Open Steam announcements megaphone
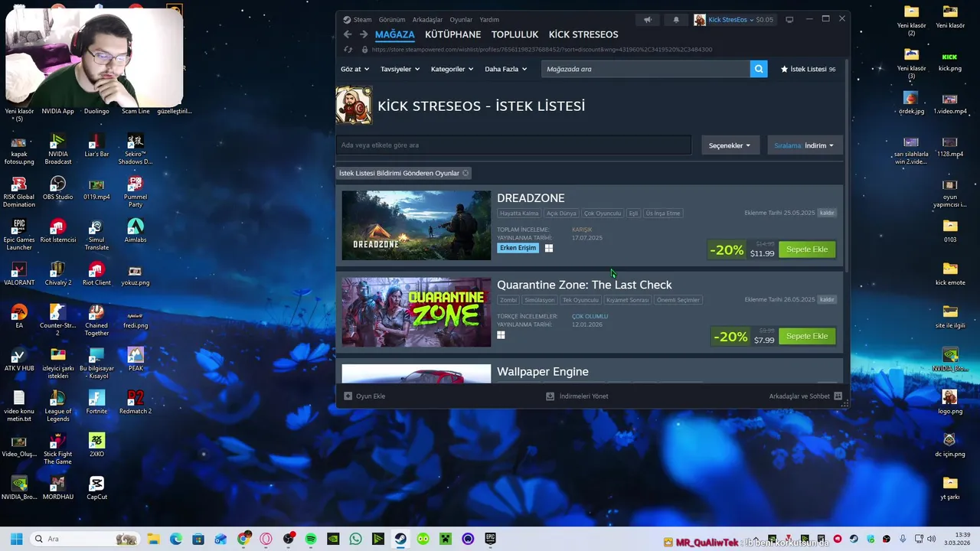 tap(648, 20)
